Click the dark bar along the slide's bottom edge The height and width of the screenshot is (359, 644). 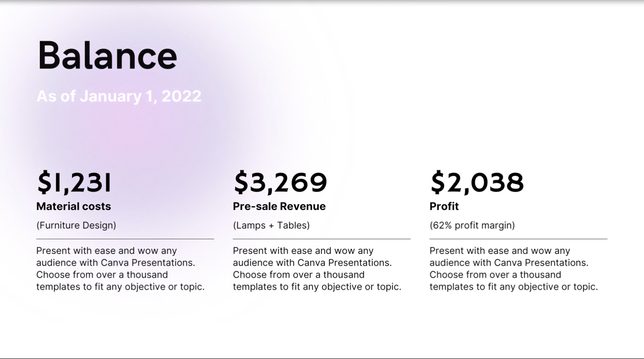pos(322,358)
